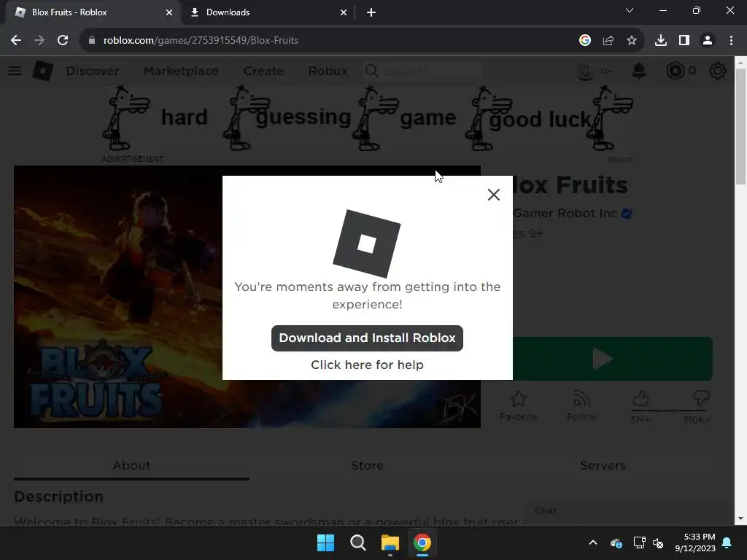Click the Roblox home logo

pyautogui.click(x=43, y=71)
